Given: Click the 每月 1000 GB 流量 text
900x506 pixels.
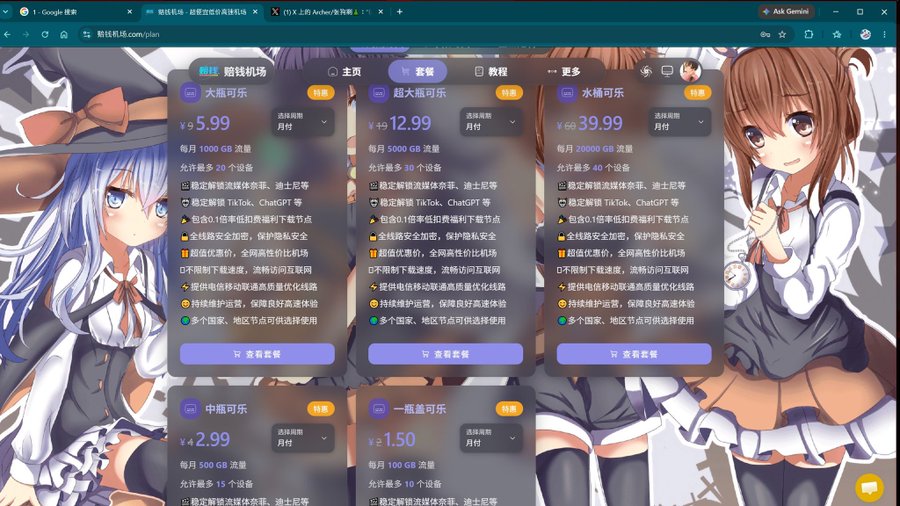Looking at the screenshot, I should (x=216, y=149).
